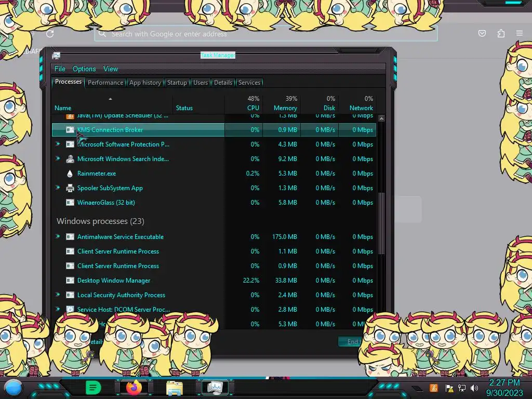The image size is (532, 399).
Task: Click the Java Update Scheduler icon
Action: point(70,116)
